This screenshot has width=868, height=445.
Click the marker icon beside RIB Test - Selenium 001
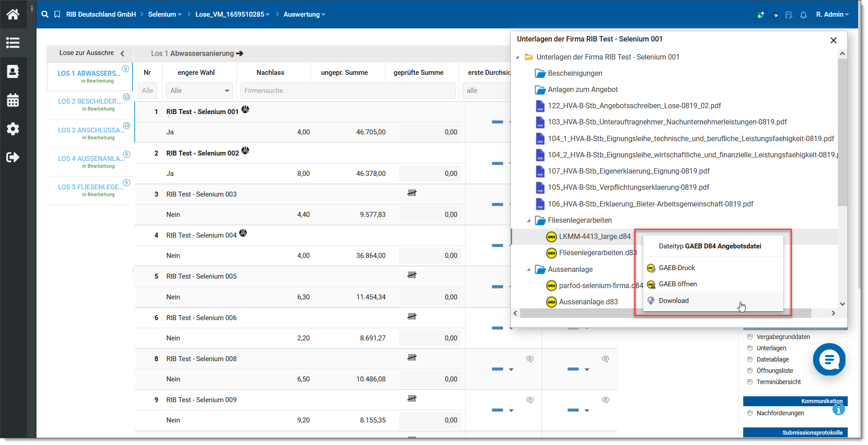(x=245, y=109)
